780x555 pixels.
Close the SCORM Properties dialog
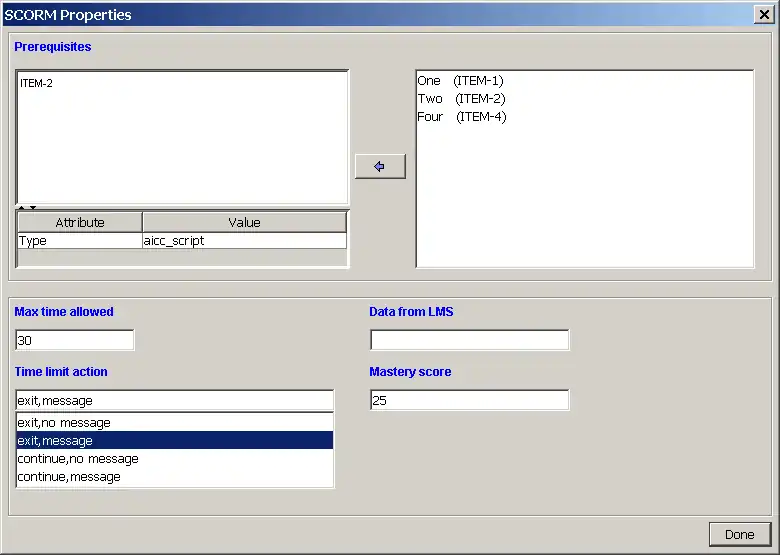762,14
